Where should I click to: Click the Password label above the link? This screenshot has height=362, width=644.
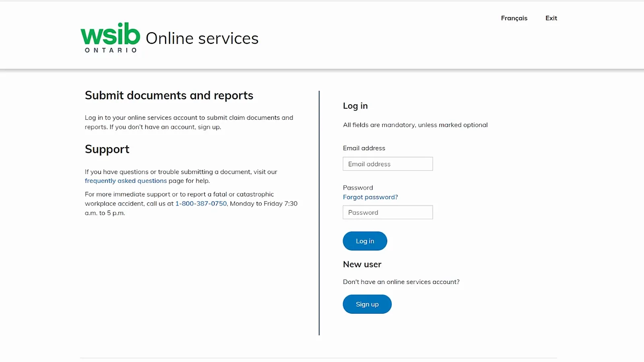(358, 187)
